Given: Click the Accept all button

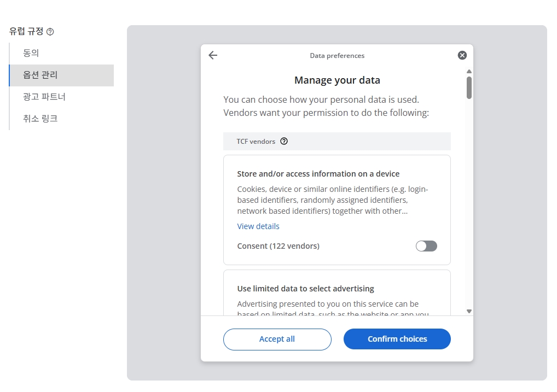Looking at the screenshot, I should [x=277, y=339].
